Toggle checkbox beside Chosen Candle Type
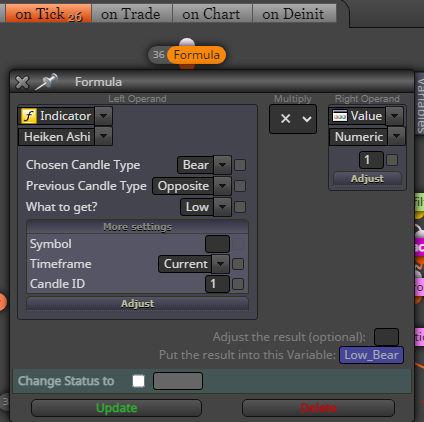Screen dimensions: 424x422 (240, 165)
